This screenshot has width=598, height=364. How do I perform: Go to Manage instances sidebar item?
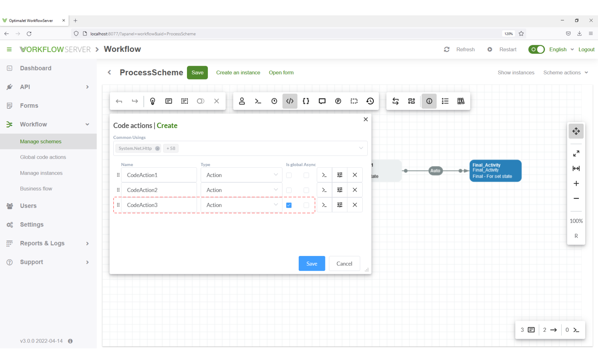pyautogui.click(x=41, y=173)
